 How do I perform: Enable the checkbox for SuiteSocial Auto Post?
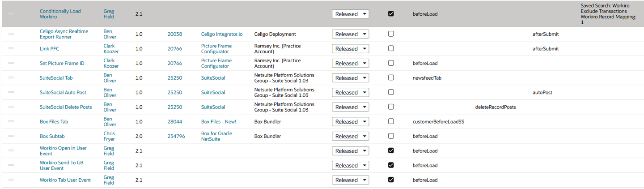(x=391, y=92)
